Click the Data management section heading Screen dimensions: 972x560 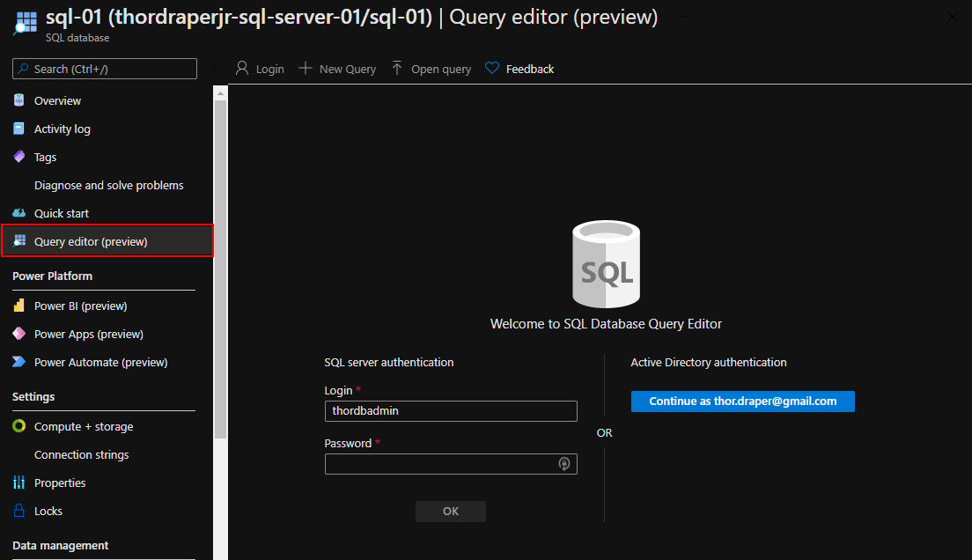[x=61, y=545]
